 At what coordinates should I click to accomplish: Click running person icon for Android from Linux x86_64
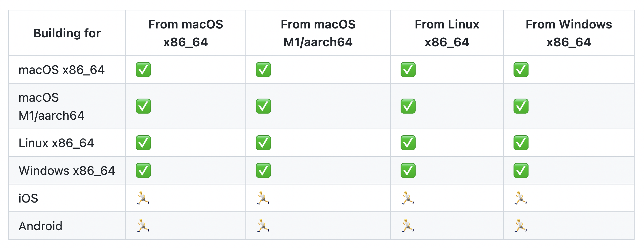[x=408, y=226]
